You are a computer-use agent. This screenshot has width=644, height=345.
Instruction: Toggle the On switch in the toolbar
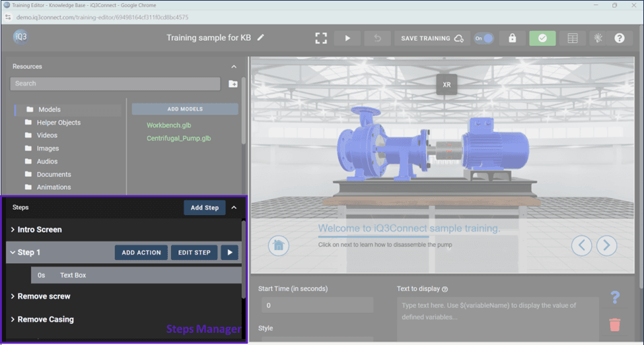pos(484,38)
